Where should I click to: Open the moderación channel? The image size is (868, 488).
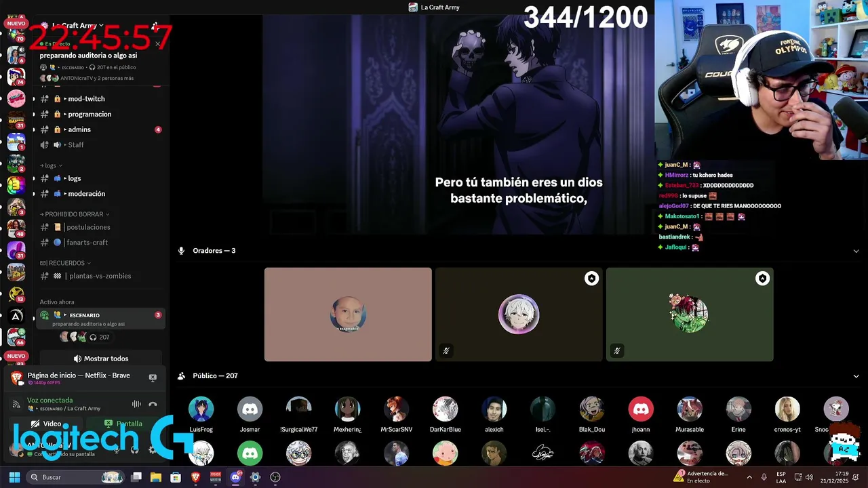pyautogui.click(x=99, y=194)
